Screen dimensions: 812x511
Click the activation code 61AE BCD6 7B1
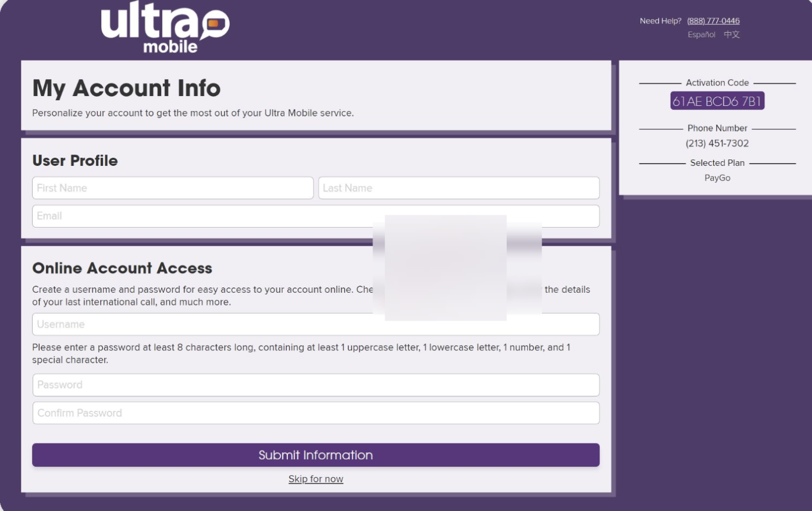coord(717,101)
